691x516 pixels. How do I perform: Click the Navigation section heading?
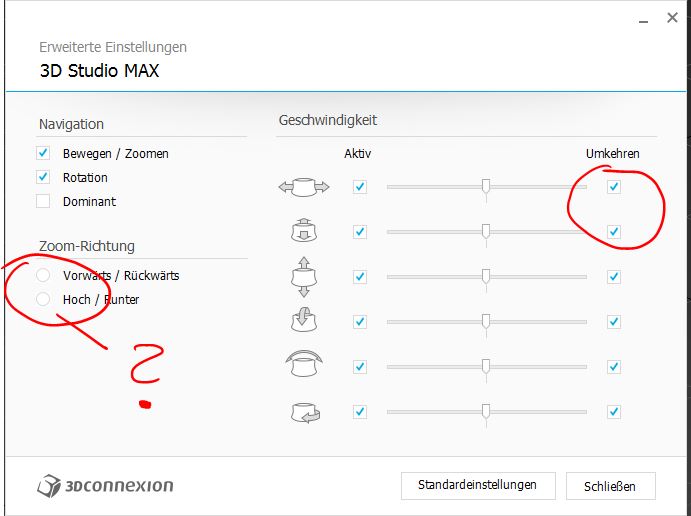click(x=71, y=124)
